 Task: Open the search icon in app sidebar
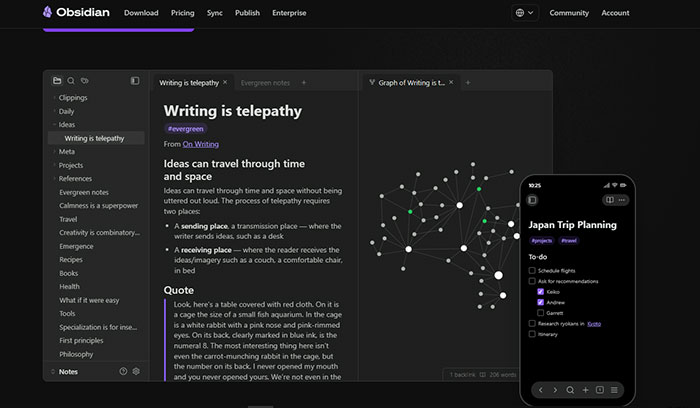coord(71,81)
